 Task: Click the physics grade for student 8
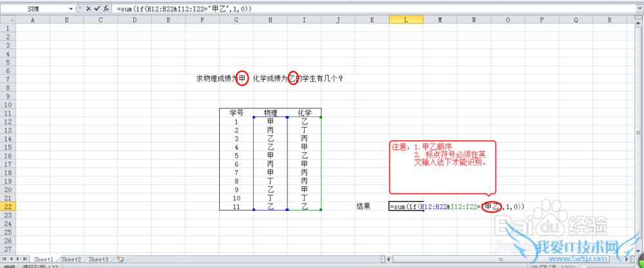[x=270, y=181]
